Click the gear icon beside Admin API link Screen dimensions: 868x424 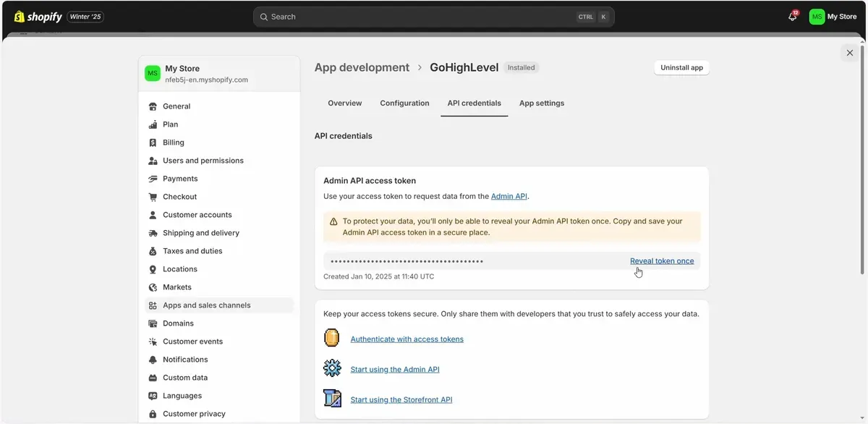tap(332, 368)
